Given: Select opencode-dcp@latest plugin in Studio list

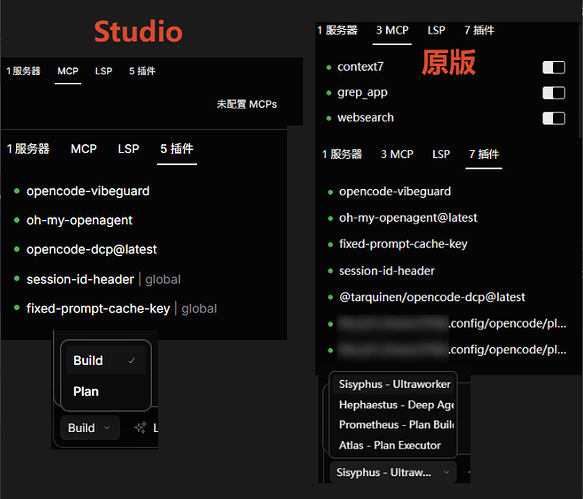Looking at the screenshot, I should click(91, 250).
